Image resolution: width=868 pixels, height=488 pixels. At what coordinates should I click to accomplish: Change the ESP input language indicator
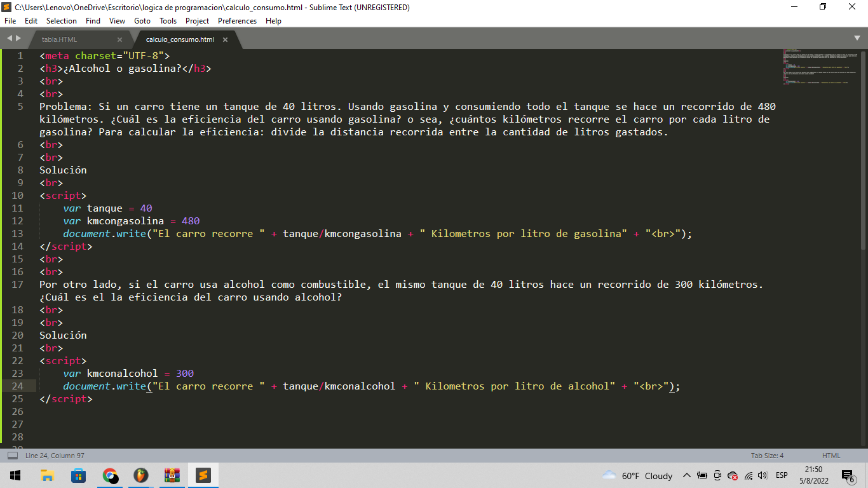click(782, 475)
